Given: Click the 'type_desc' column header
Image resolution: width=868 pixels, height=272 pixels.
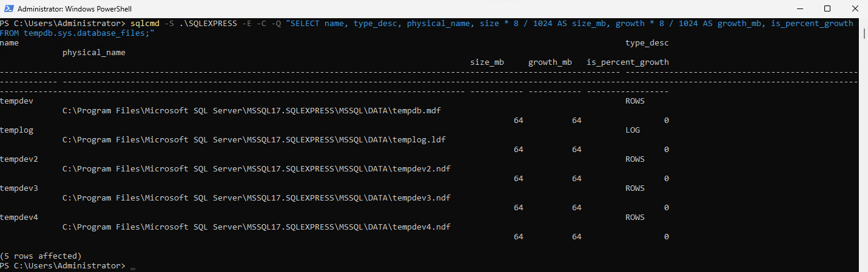Looking at the screenshot, I should click(647, 43).
